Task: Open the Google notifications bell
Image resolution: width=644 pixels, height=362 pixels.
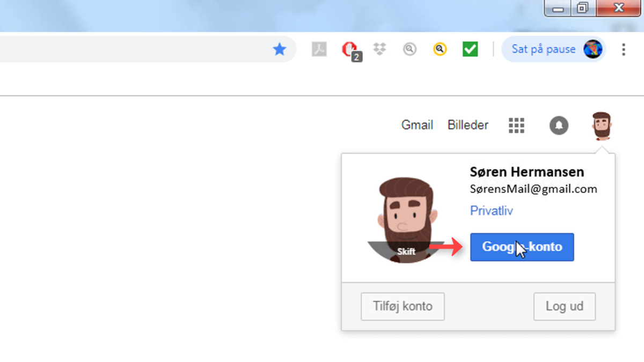Action: [x=559, y=125]
